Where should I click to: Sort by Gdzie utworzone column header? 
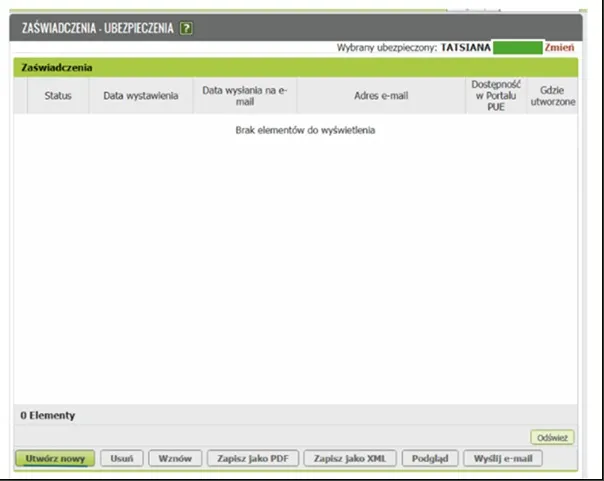552,96
